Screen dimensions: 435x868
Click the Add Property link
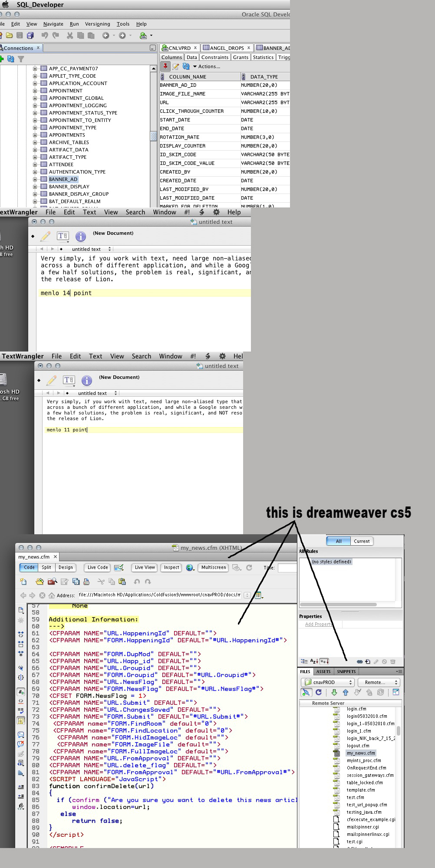pos(319,624)
